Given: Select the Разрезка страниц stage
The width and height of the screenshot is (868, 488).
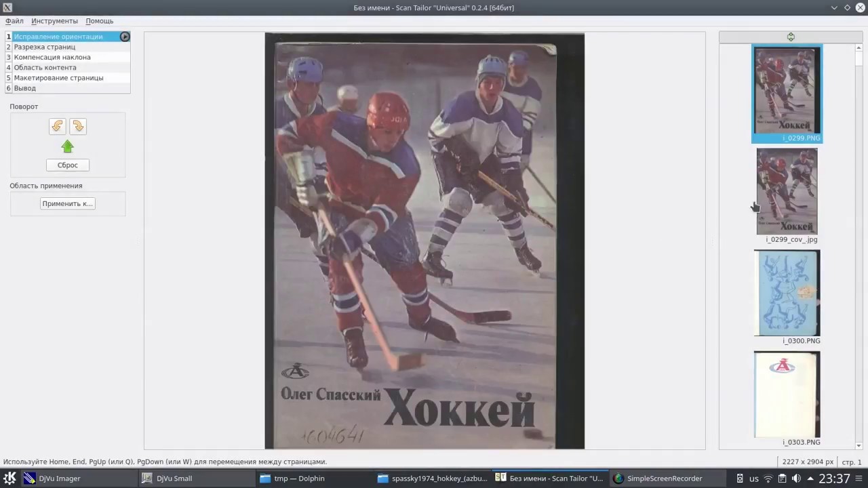Looking at the screenshot, I should [x=67, y=47].
